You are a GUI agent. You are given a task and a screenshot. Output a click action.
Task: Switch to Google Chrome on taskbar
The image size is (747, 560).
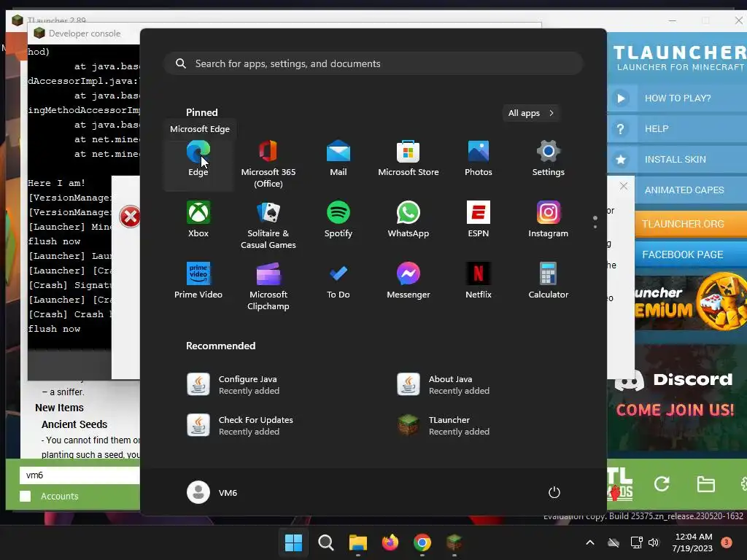click(422, 542)
